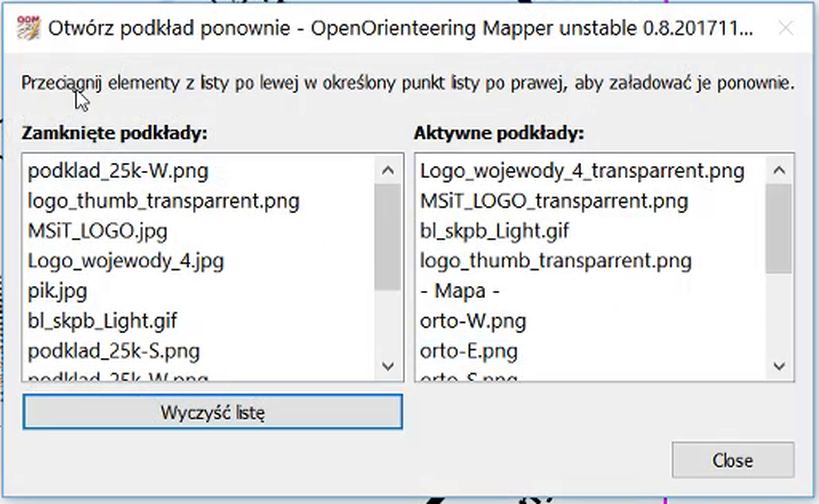Select orto-W.png in active templates
This screenshot has width=819, height=504.
point(473,321)
